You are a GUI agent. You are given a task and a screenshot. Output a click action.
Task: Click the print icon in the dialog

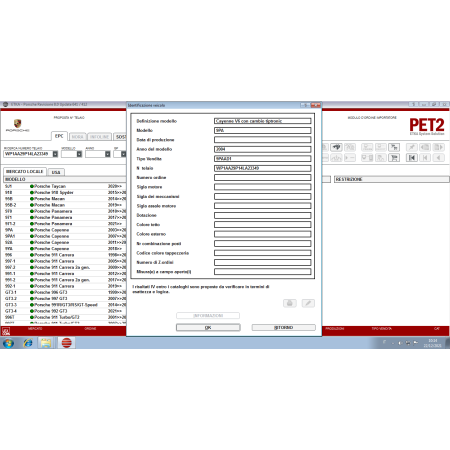[x=290, y=303]
